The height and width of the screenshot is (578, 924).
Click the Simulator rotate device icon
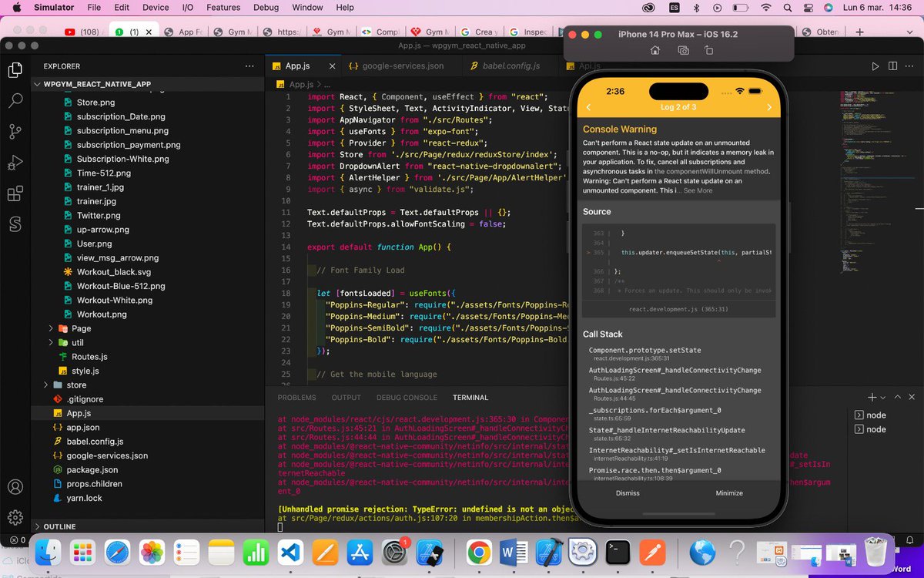(x=709, y=50)
